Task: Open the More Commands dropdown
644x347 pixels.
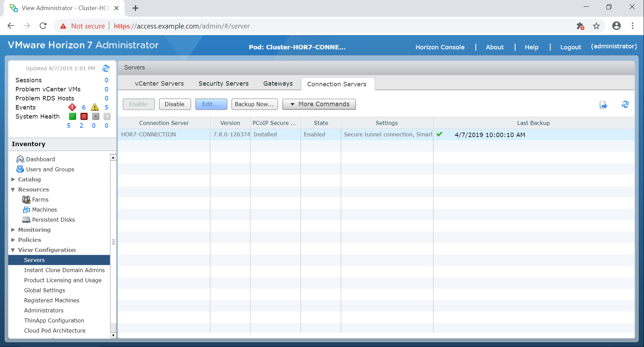Action: [x=319, y=104]
